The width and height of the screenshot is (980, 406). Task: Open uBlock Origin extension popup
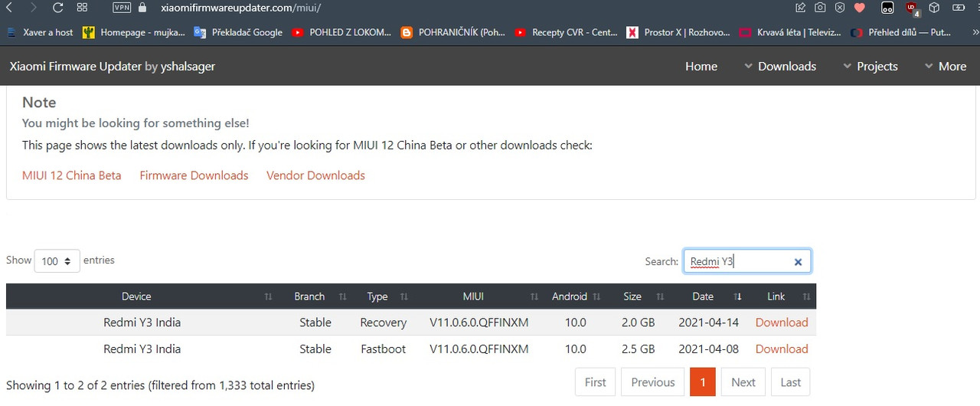tap(912, 8)
